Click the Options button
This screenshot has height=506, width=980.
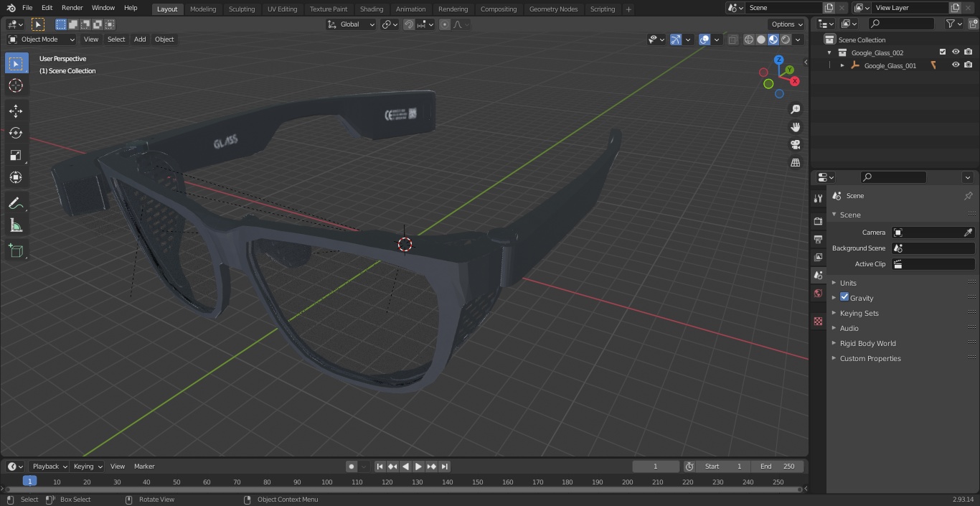coord(787,24)
